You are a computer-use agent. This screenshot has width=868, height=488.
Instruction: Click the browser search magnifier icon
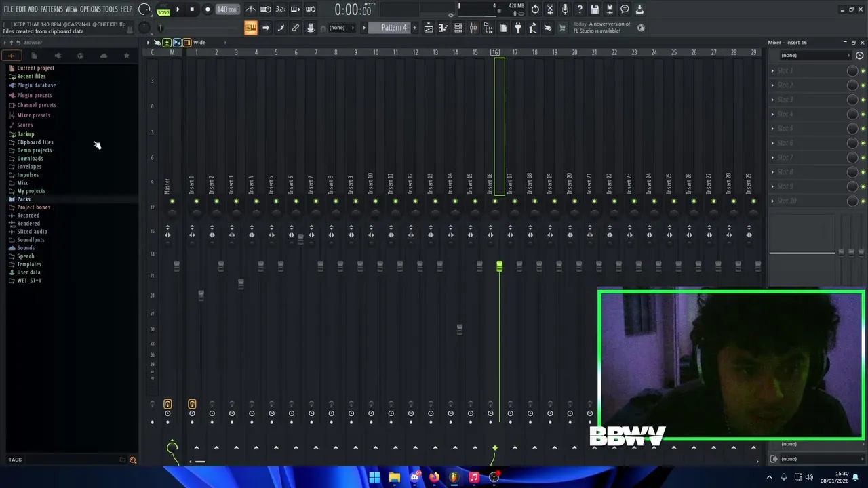tap(133, 460)
